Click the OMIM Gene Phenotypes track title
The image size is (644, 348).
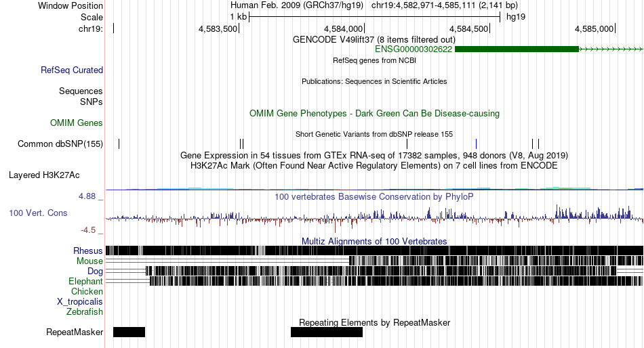pos(374,114)
